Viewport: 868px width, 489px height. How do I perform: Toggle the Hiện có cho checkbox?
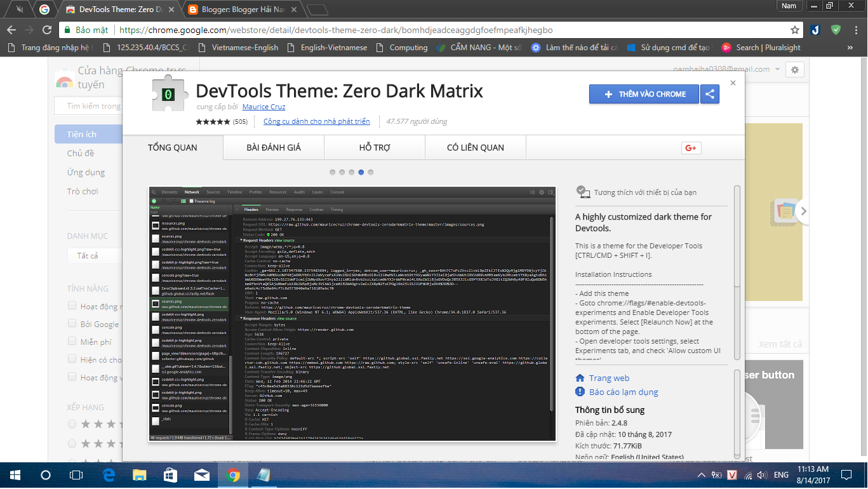click(x=72, y=359)
